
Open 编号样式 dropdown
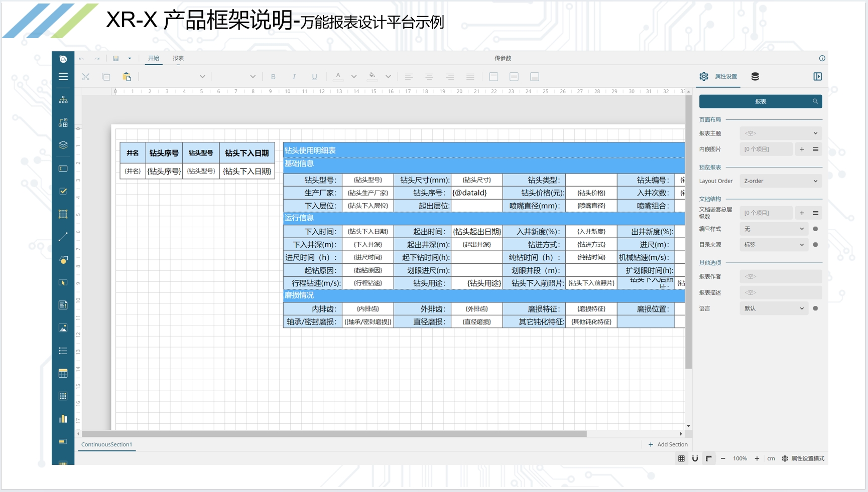coord(774,229)
